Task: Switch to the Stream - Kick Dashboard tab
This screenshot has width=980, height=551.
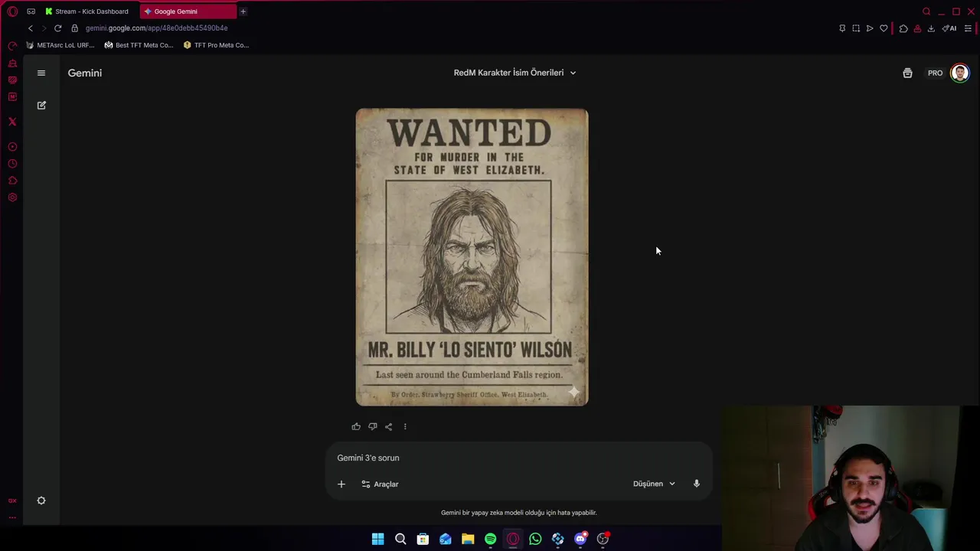Action: [87, 11]
